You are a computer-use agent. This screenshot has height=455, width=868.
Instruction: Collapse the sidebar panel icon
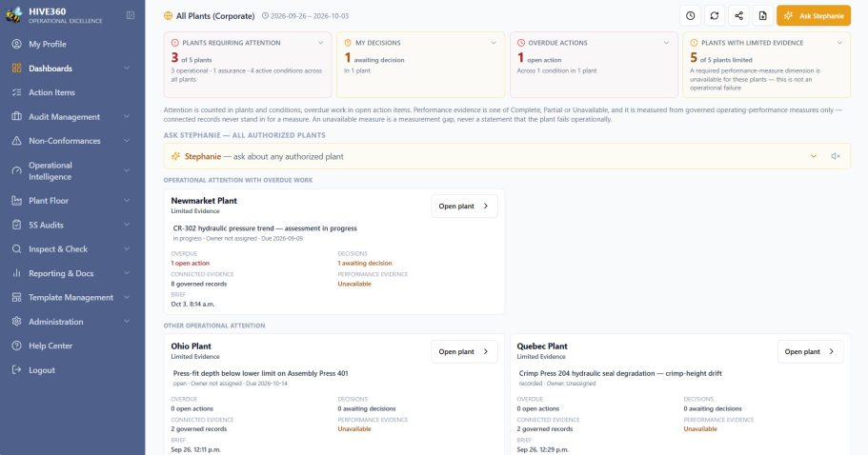click(131, 15)
